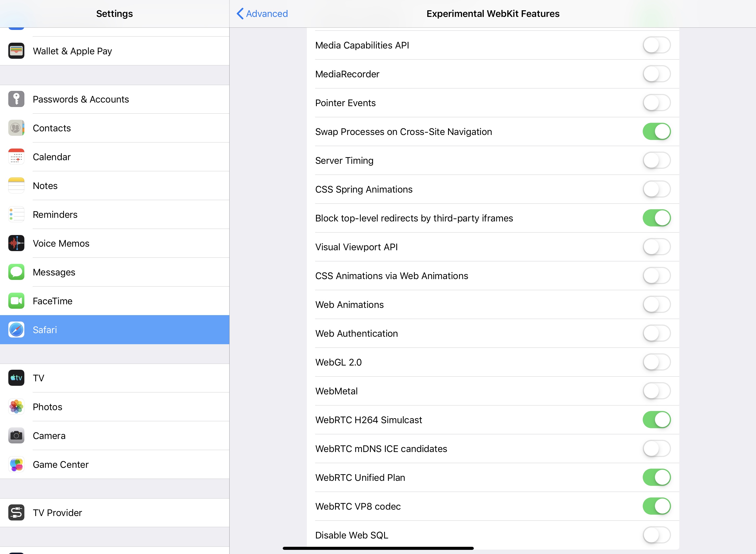The width and height of the screenshot is (756, 554).
Task: Open the Voice Memos app icon
Action: (16, 243)
